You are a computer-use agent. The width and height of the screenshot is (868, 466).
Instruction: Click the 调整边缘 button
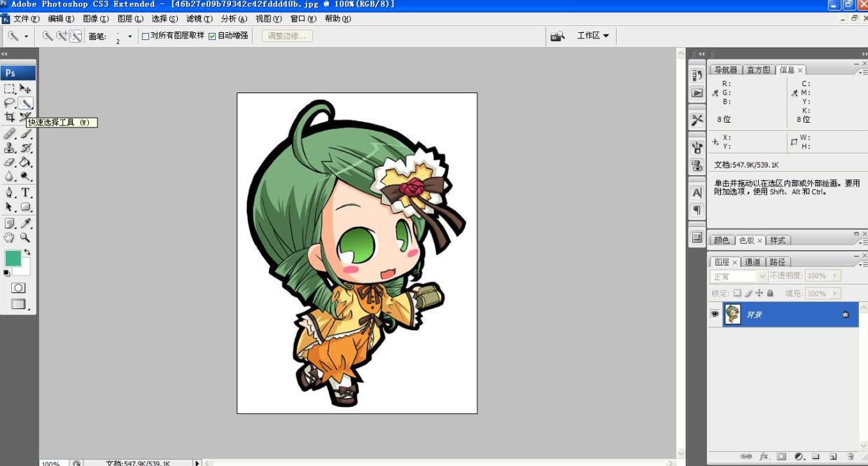(x=287, y=36)
